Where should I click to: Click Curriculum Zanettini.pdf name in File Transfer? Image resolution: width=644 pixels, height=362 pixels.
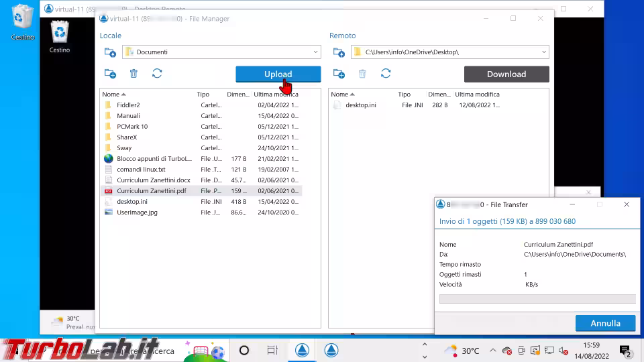(558, 244)
